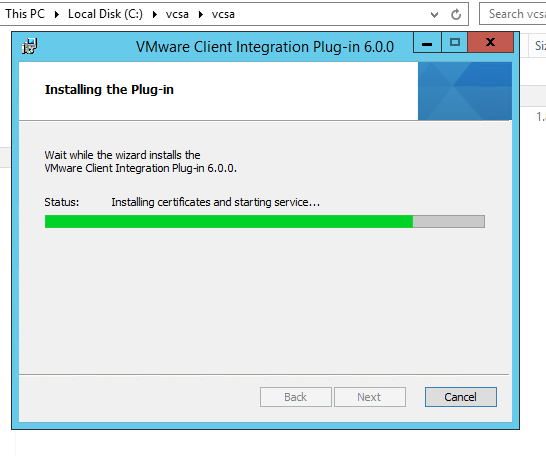Select the last vcsa breadcrumb segment
The image size is (546, 456).
click(223, 14)
